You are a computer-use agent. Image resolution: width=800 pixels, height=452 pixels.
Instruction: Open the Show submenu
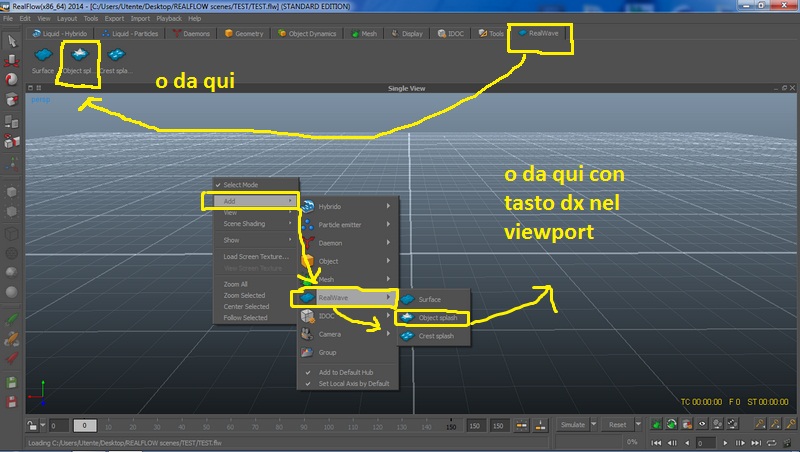(x=256, y=240)
